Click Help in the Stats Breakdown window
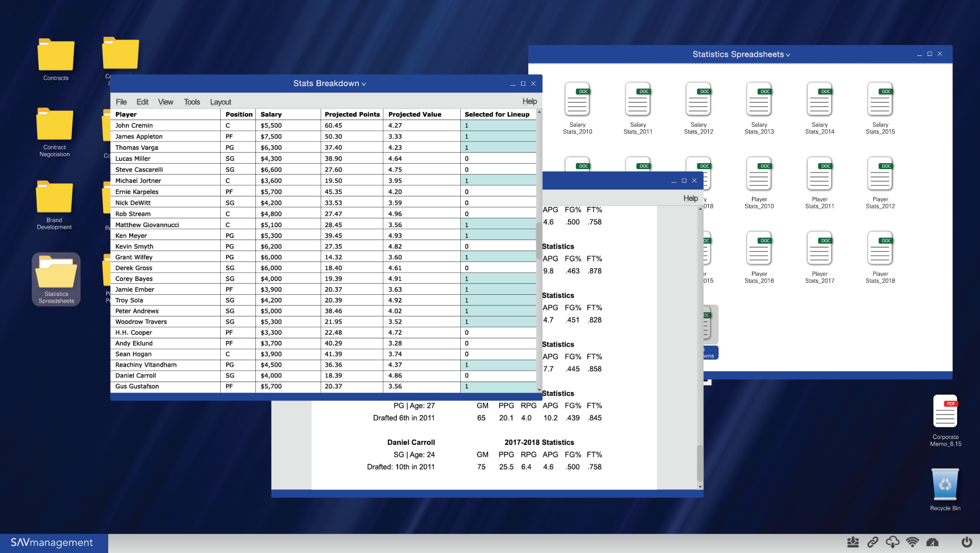Viewport: 980px width, 553px height. (529, 101)
